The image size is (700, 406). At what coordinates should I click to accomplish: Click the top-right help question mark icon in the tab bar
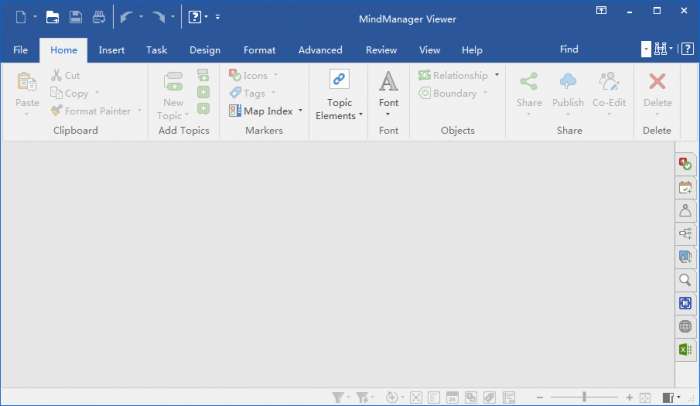(x=688, y=49)
